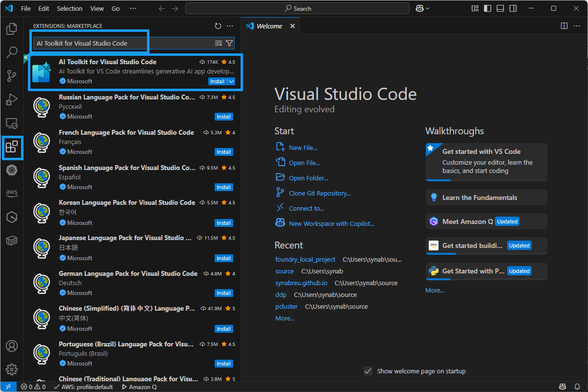Click Clone Git Repository... link
The image size is (588, 392).
320,193
